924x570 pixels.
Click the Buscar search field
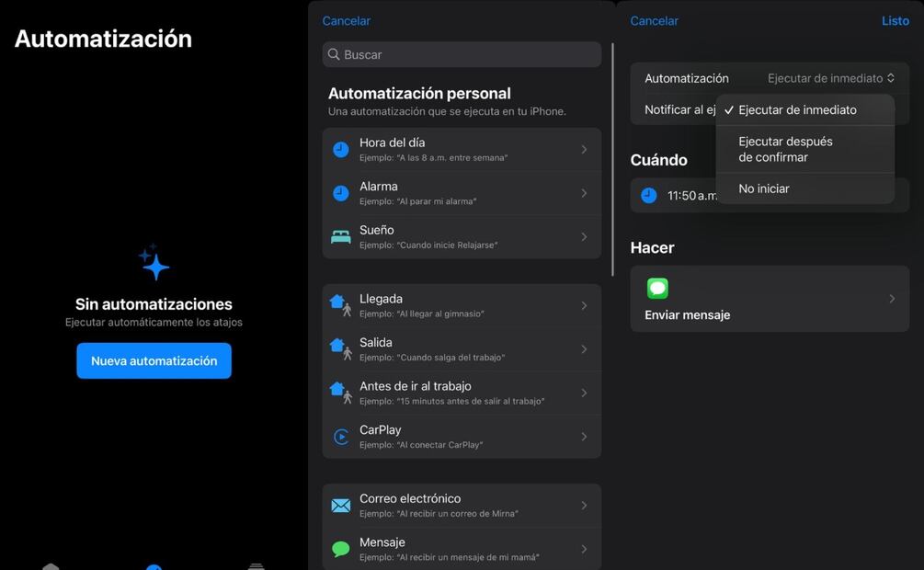tap(462, 55)
